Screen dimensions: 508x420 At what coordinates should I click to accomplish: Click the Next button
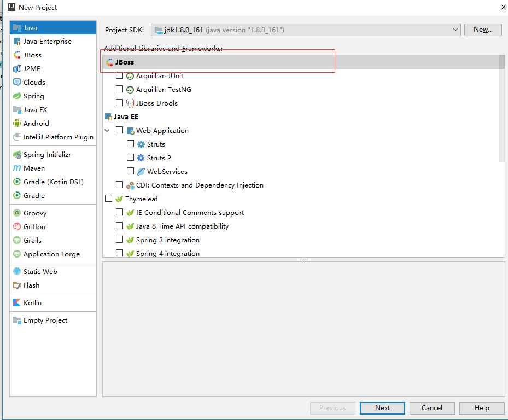coord(382,408)
